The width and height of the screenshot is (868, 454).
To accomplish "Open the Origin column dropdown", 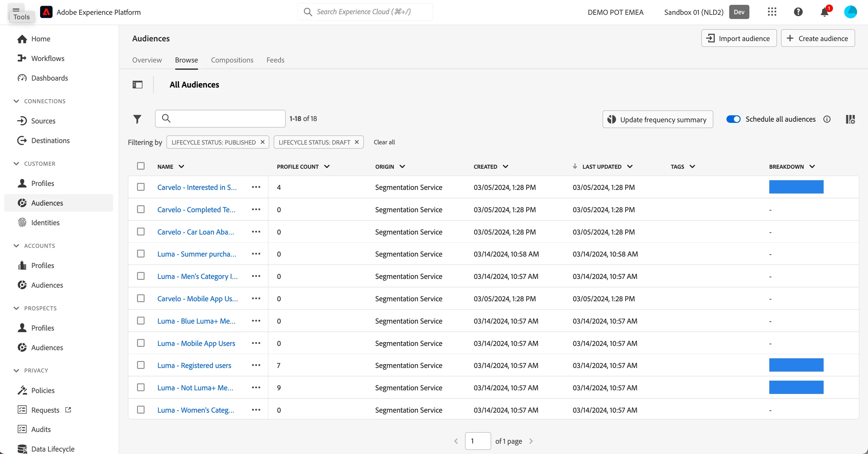I will tap(402, 167).
